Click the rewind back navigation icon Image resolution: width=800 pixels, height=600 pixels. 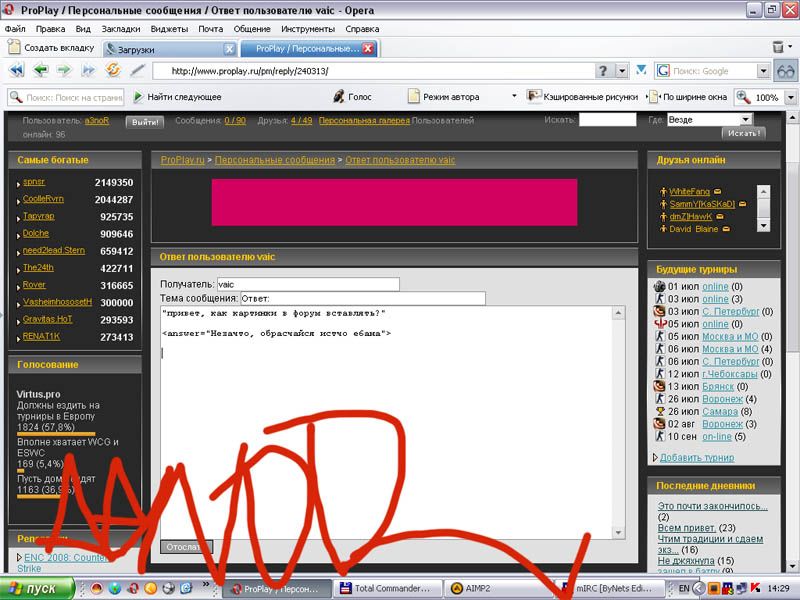[17, 70]
